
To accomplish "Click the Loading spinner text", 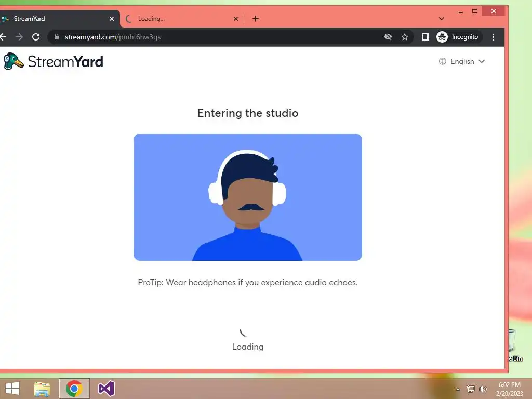I will pyautogui.click(x=248, y=347).
